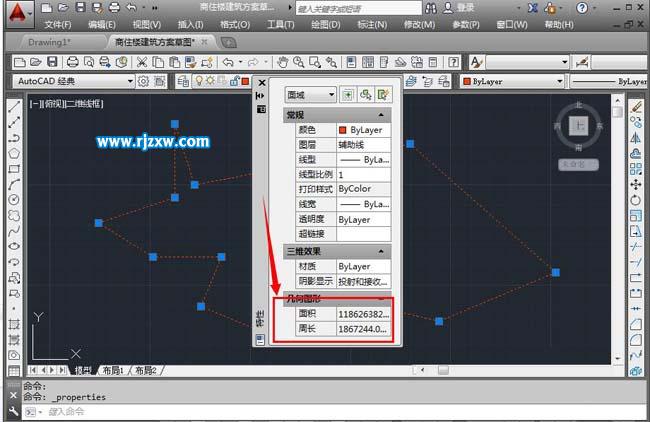The image size is (650, 422).
Task: Click the 面积 area value field
Action: [363, 313]
